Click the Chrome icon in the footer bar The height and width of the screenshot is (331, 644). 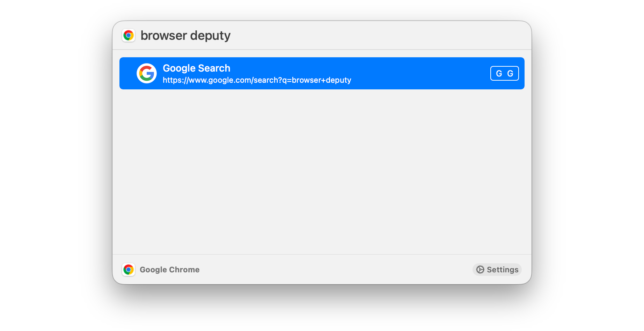click(x=129, y=270)
